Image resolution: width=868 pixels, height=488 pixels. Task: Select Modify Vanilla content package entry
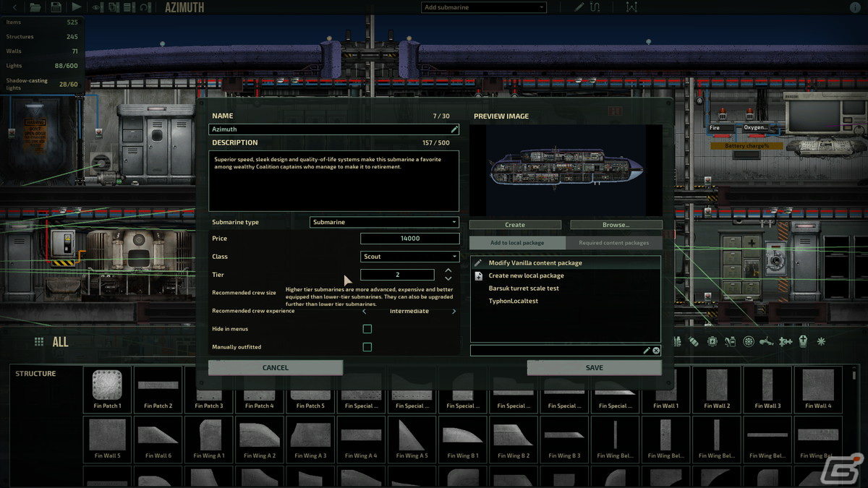pyautogui.click(x=566, y=263)
